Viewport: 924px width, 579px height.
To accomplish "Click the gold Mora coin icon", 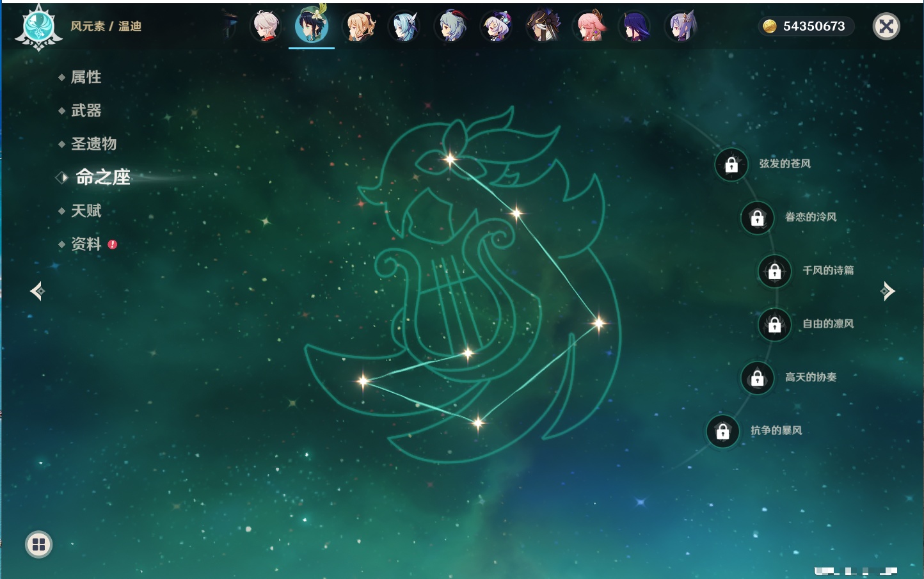I will pyautogui.click(x=769, y=26).
